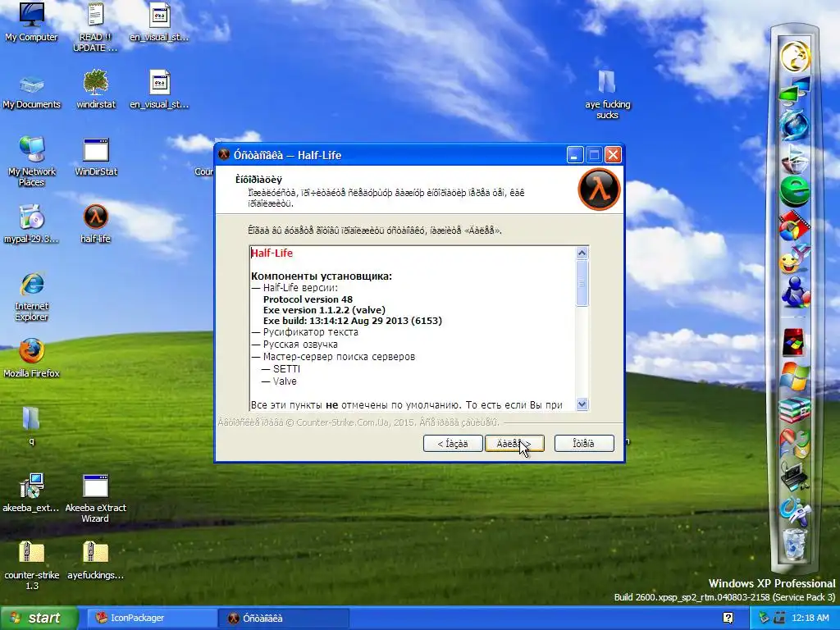The width and height of the screenshot is (840, 630).
Task: Click the sailboat dock icon
Action: coord(795,158)
